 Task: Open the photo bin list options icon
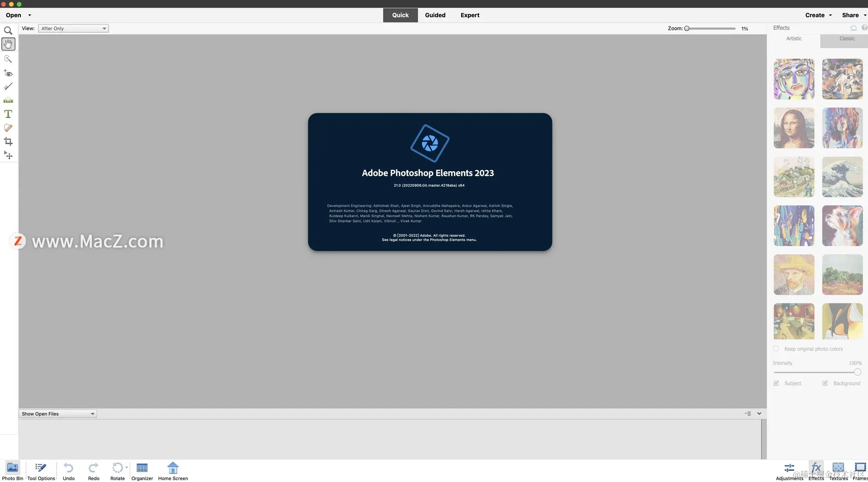pos(748,413)
